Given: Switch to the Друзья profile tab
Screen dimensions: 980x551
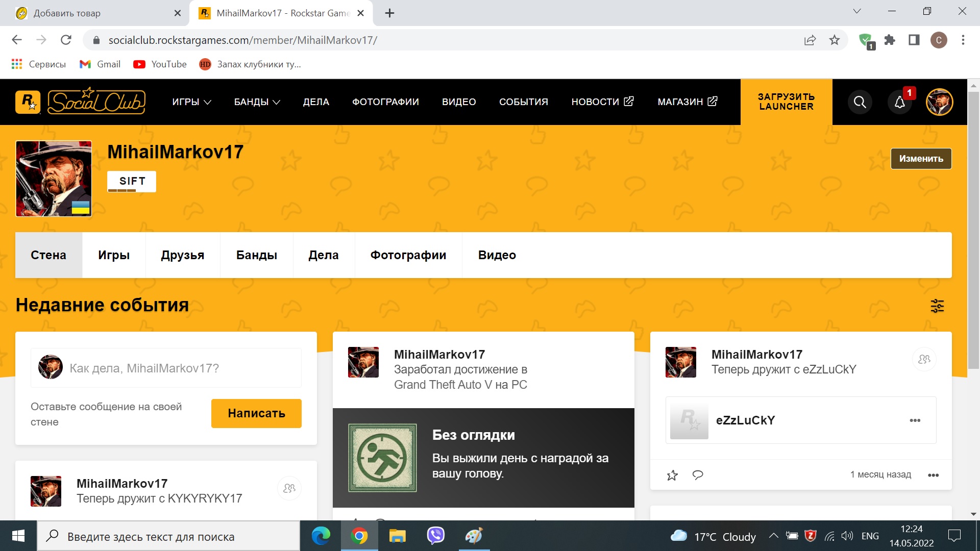Looking at the screenshot, I should pyautogui.click(x=183, y=255).
